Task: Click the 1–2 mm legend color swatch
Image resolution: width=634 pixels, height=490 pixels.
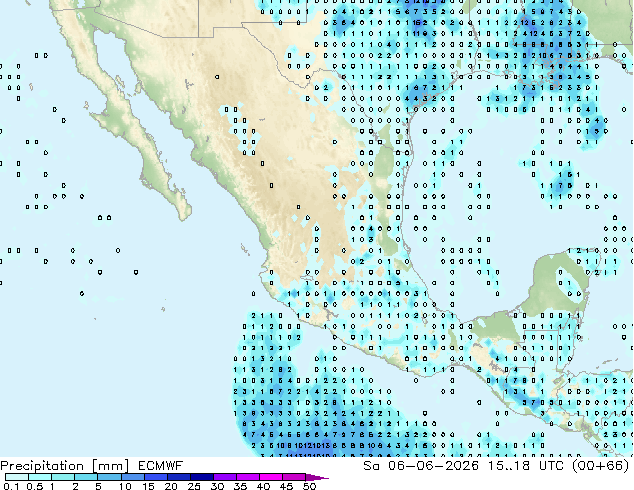Action: pos(63,477)
